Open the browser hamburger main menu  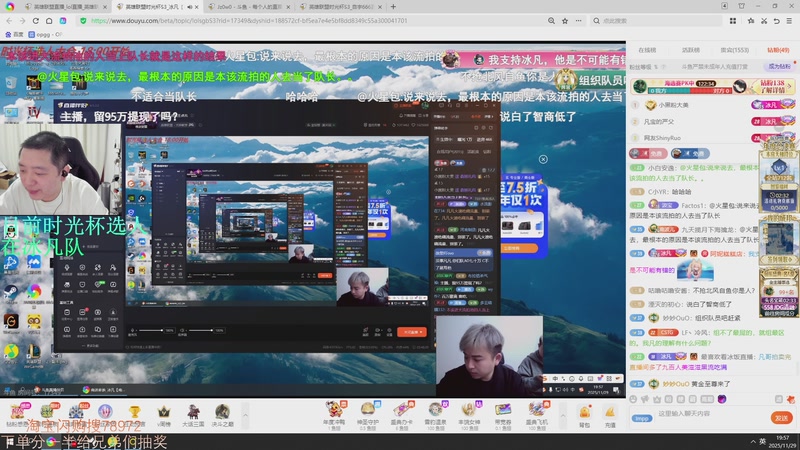click(789, 21)
